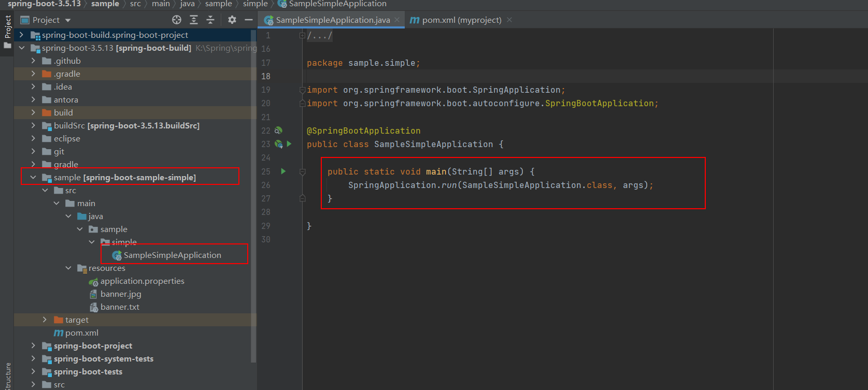The width and height of the screenshot is (868, 390).
Task: Open Project panel settings gear
Action: click(x=232, y=20)
